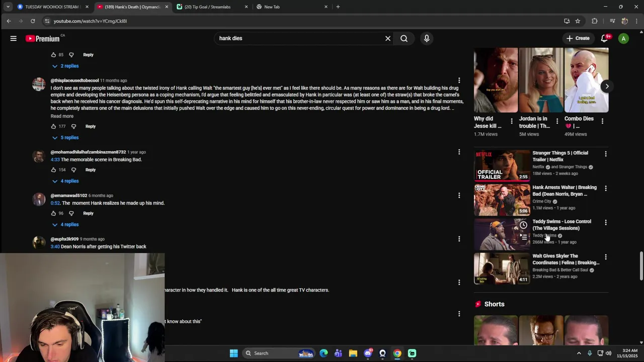Open options for Walt Gives Skyler video
This screenshot has height=362, width=644.
pos(605,257)
